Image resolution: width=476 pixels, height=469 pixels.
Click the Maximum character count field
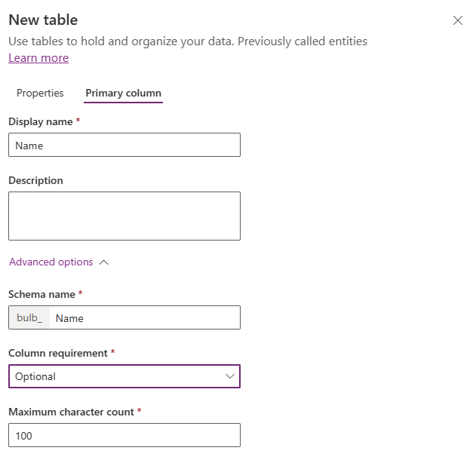coord(124,435)
